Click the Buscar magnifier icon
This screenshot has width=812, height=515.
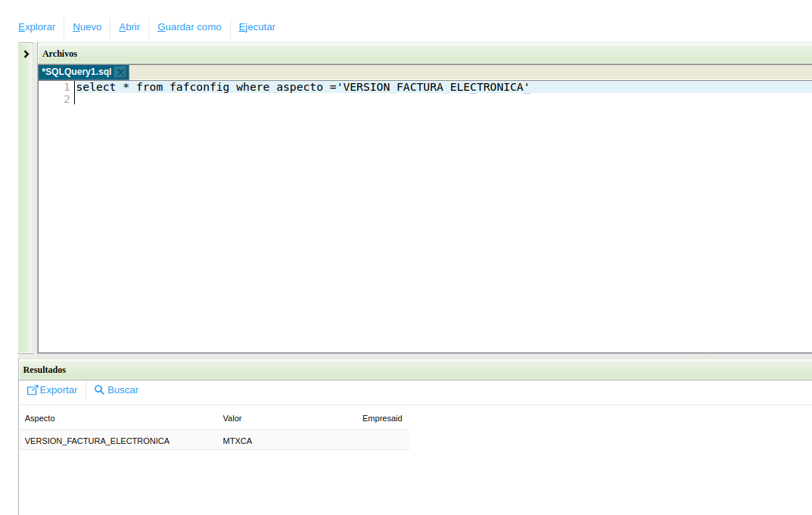pyautogui.click(x=99, y=389)
